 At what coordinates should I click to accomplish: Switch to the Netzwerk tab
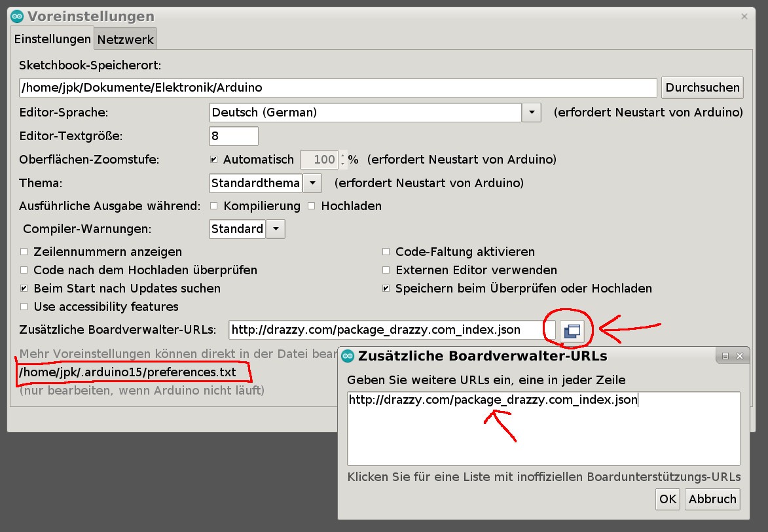click(x=126, y=40)
